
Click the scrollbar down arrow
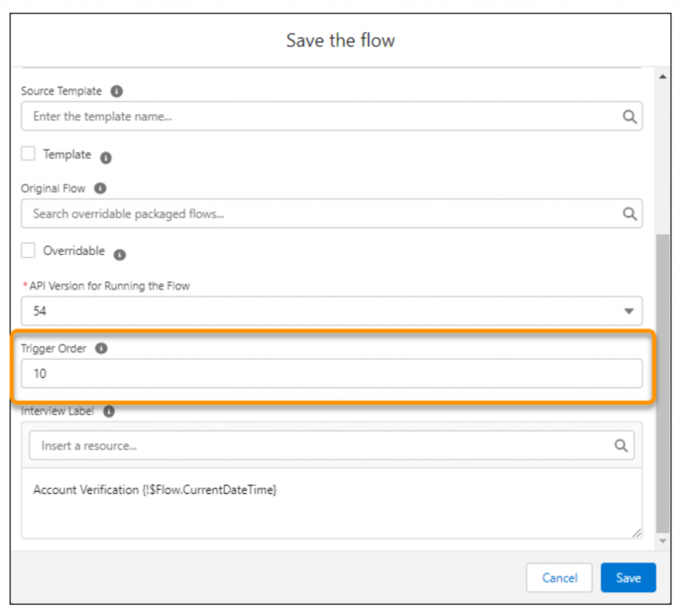pos(663,540)
